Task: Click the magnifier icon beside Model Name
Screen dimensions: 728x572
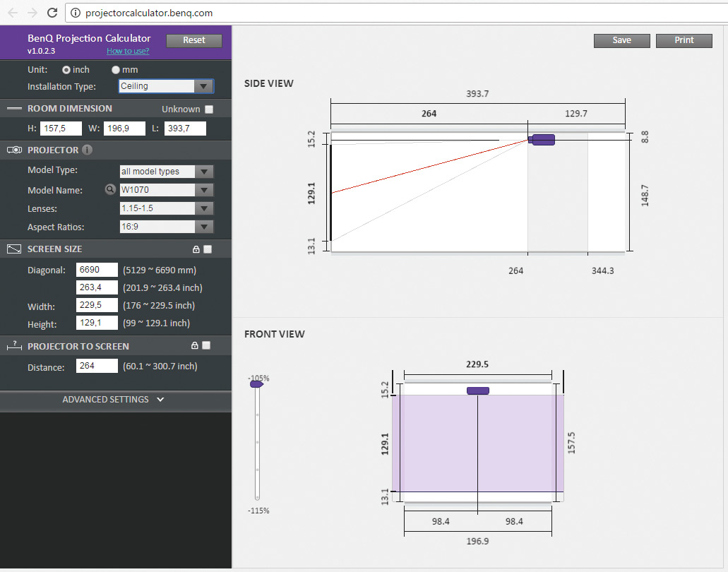Action: pyautogui.click(x=110, y=189)
